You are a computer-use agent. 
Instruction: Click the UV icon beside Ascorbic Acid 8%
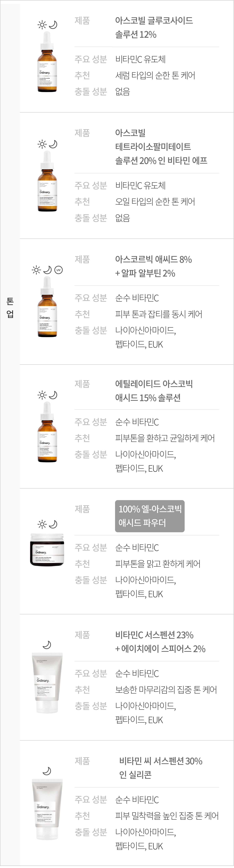point(59,270)
